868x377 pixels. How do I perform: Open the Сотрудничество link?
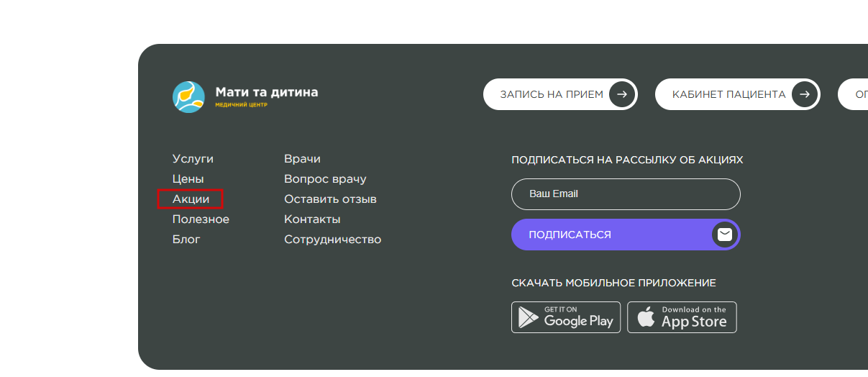[332, 240]
